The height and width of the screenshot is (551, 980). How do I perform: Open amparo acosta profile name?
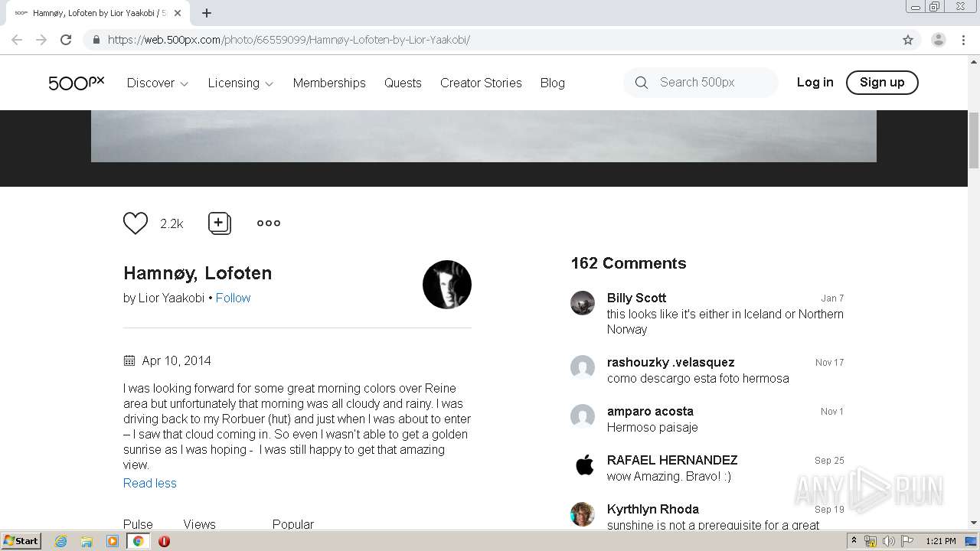tap(650, 411)
